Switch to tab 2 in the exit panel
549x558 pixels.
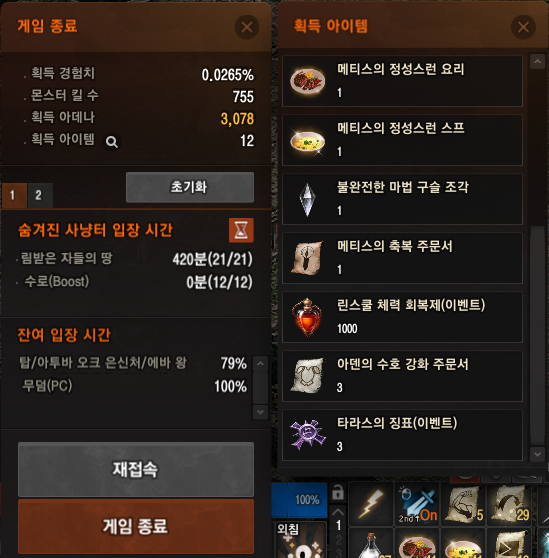click(40, 195)
